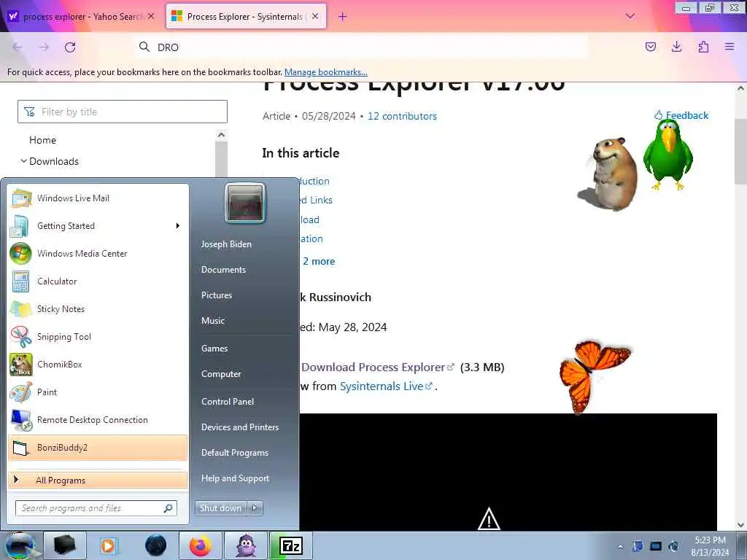Collapse the Downloads tree section
This screenshot has width=747, height=560.
pyautogui.click(x=23, y=161)
